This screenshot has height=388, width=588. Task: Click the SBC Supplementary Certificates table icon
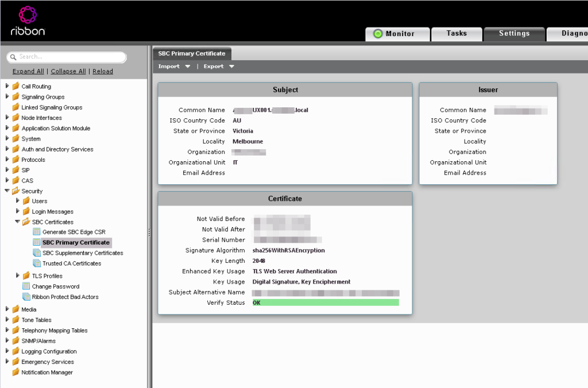tap(36, 253)
